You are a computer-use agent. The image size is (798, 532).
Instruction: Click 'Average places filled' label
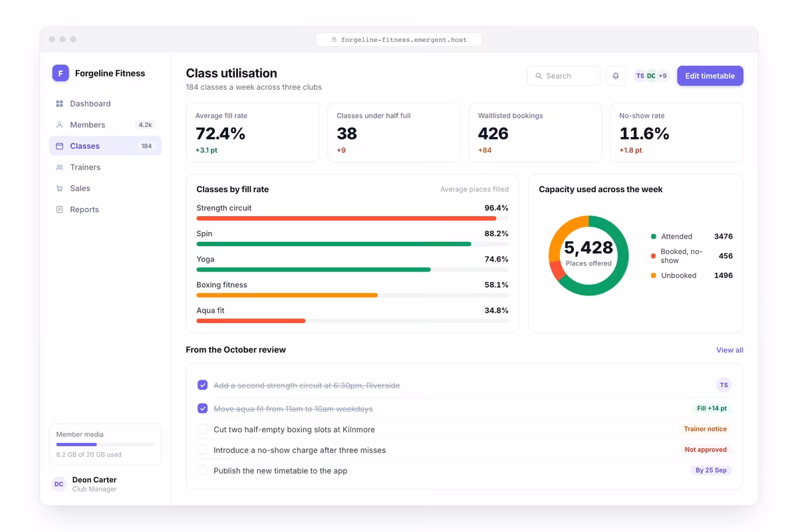point(474,190)
